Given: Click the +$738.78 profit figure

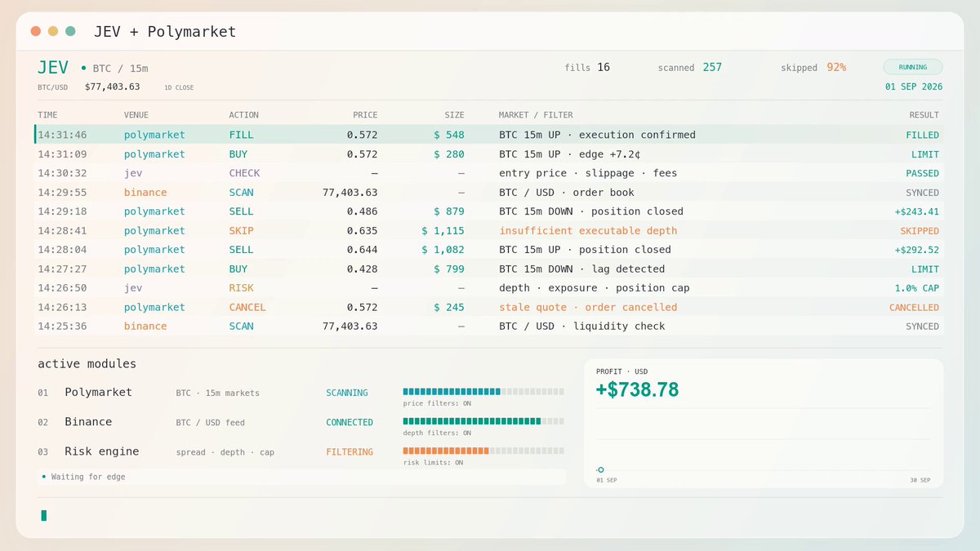Looking at the screenshot, I should [637, 390].
